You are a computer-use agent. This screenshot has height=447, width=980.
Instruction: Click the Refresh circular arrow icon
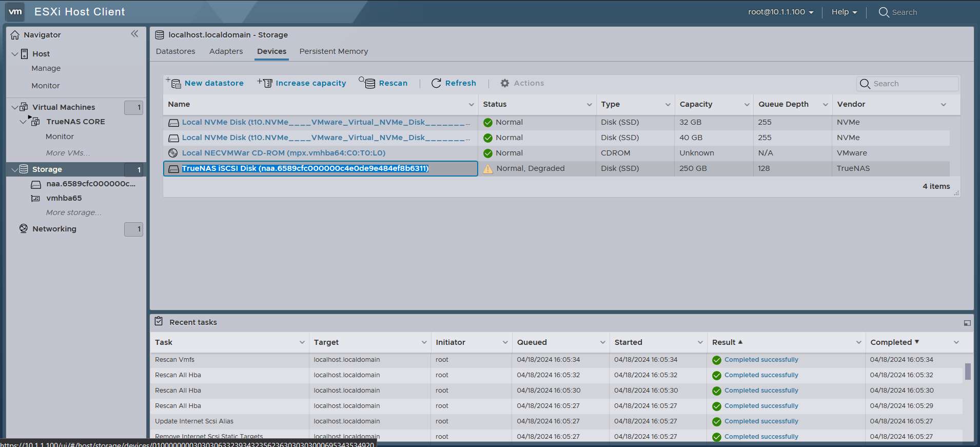[436, 83]
